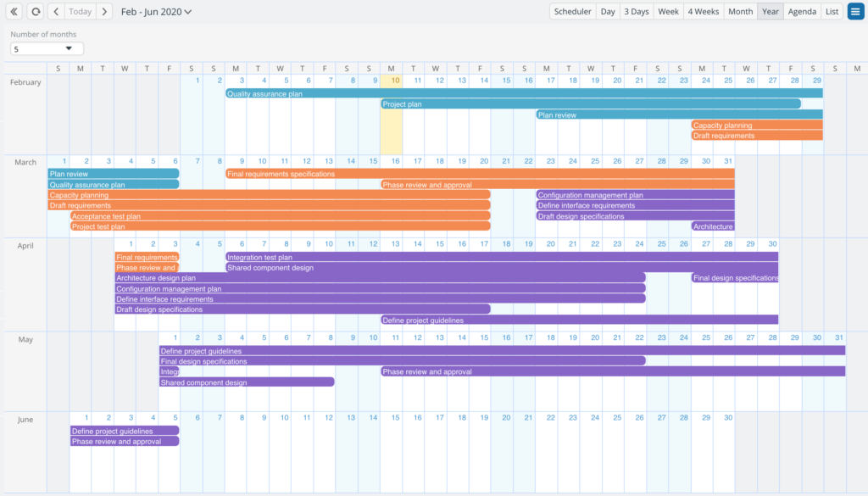The height and width of the screenshot is (496, 868).
Task: Open April Draft design specifications event
Action: coord(303,309)
